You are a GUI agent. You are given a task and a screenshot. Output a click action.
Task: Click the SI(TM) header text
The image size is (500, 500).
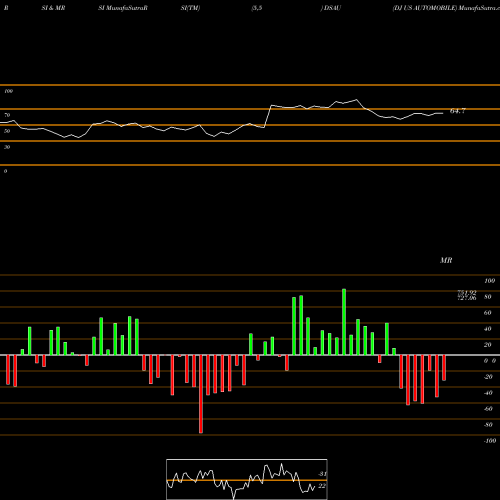(x=190, y=8)
